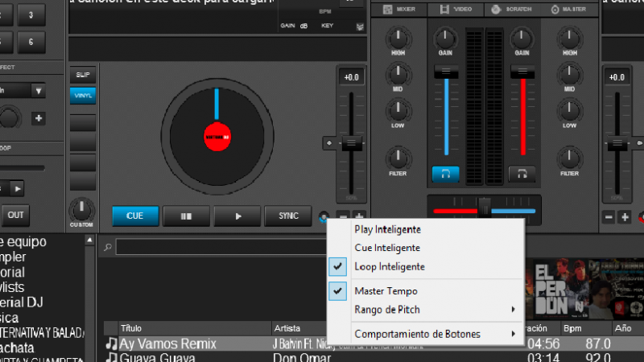The image size is (644, 362).
Task: Adjust left FILTER knob
Action: click(398, 158)
